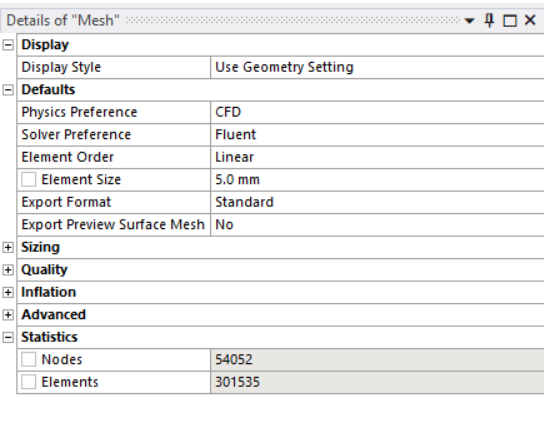Expand the Inflation section
Image resolution: width=544 pixels, height=428 pixels.
point(8,292)
